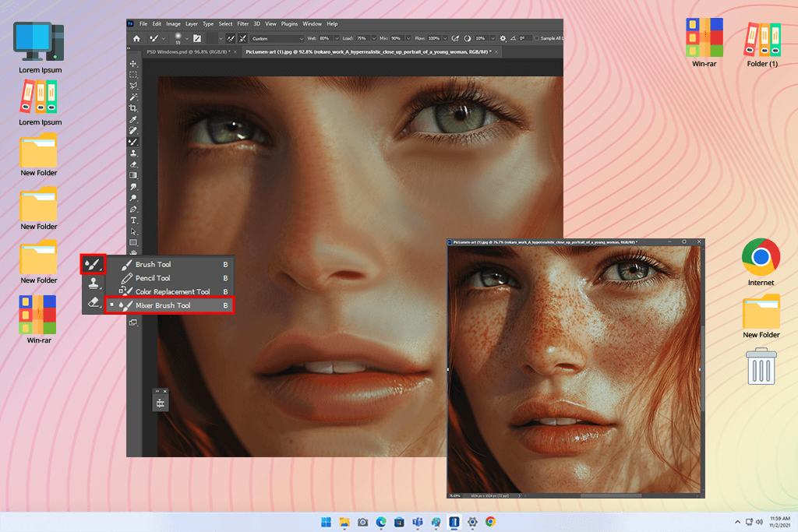
Task: Open the Windows Start menu
Action: click(327, 522)
